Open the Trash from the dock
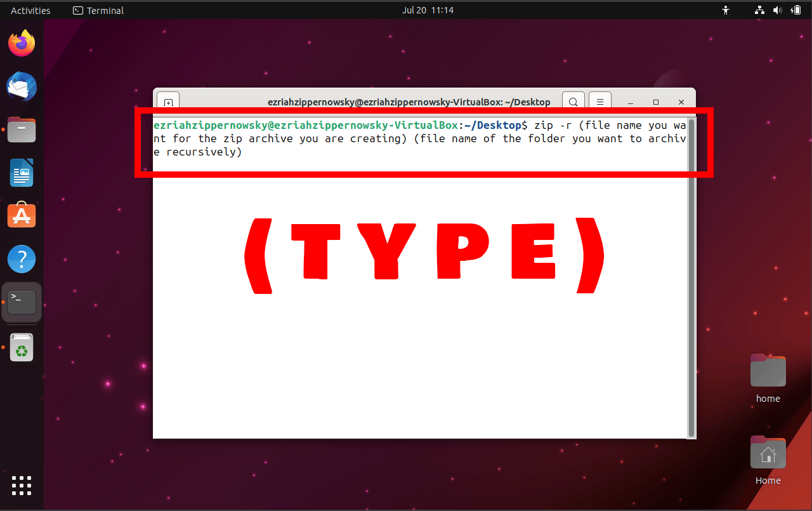The image size is (812, 511). (22, 347)
